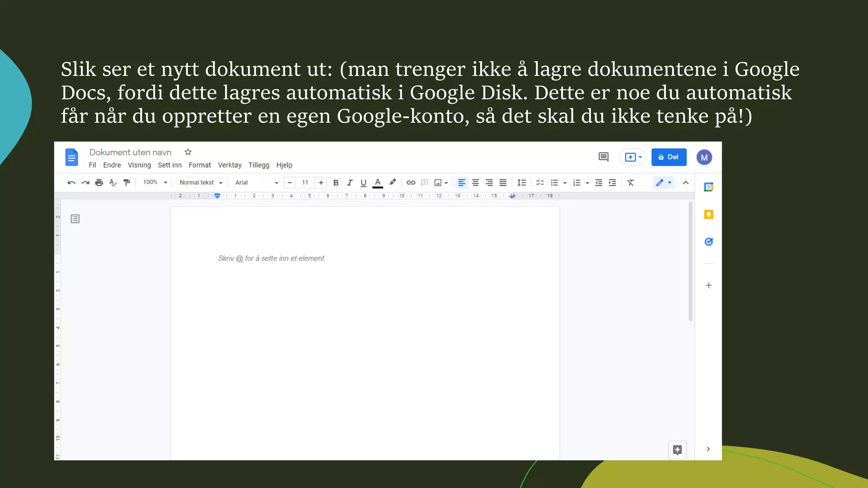
Task: Open Google Keep side panel
Action: pyautogui.click(x=709, y=214)
